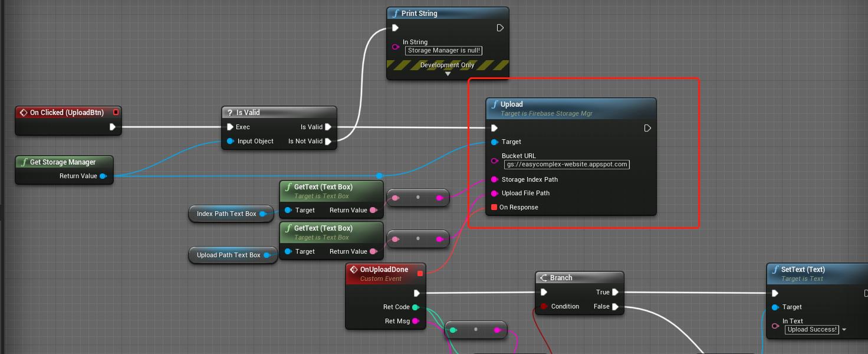Viewport: 868px width, 354px height.
Task: Click the Target pin on the Upload node
Action: 494,142
